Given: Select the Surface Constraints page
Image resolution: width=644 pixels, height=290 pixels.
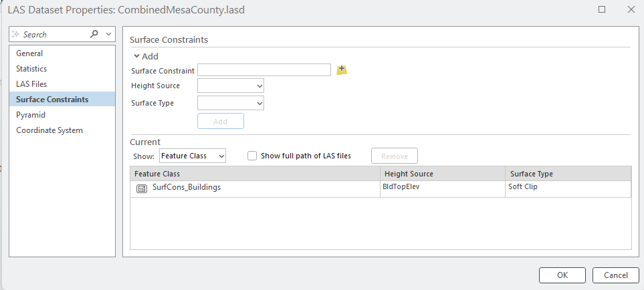Looking at the screenshot, I should point(62,100).
